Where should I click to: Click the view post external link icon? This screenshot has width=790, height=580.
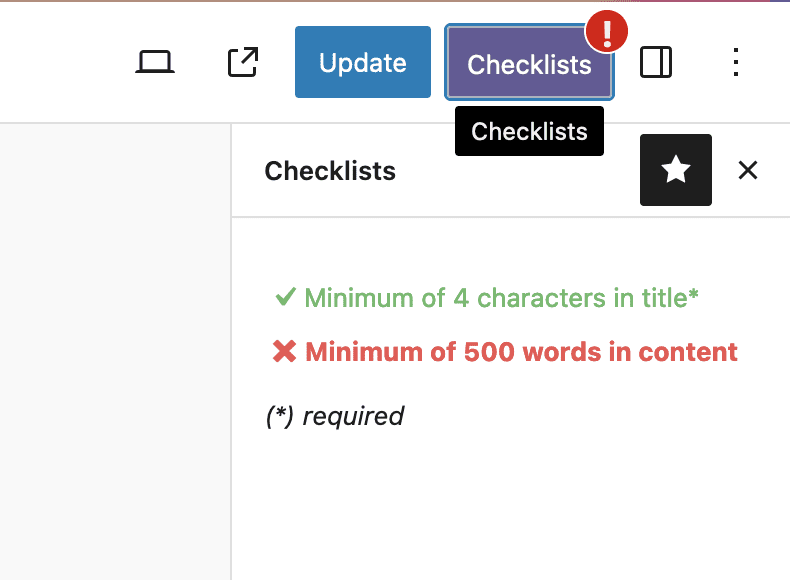[x=243, y=63]
